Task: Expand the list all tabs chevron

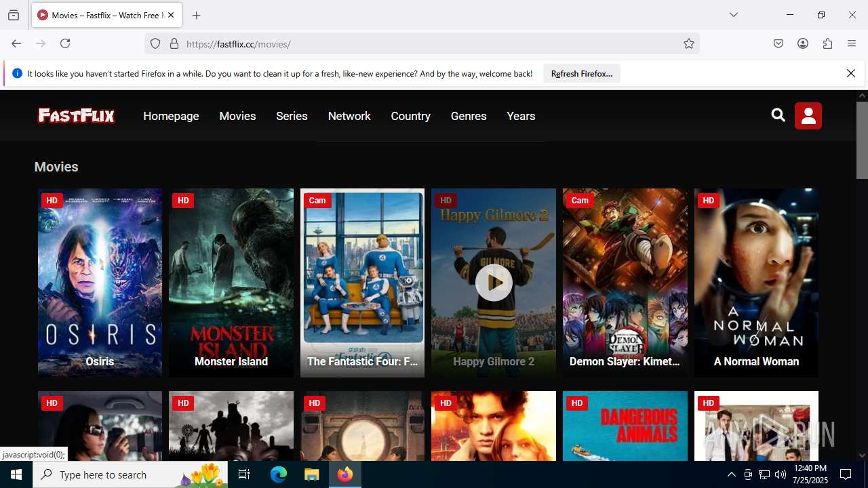Action: (733, 15)
